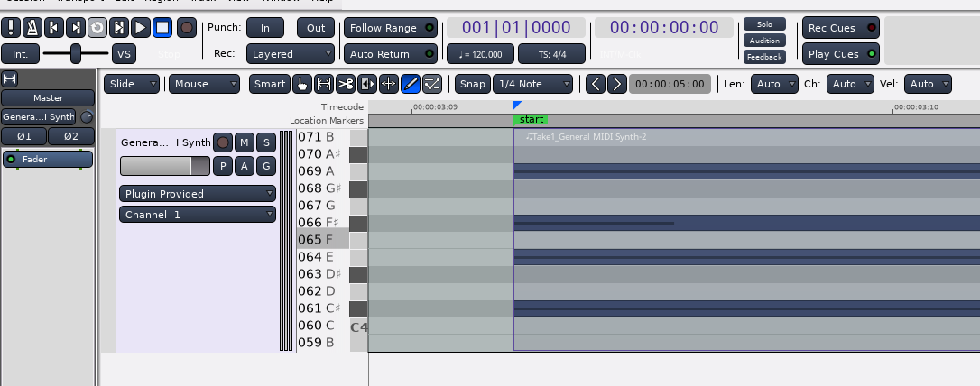Screen dimensions: 980x386
Task: Click the Master bus button
Action: pyautogui.click(x=48, y=97)
